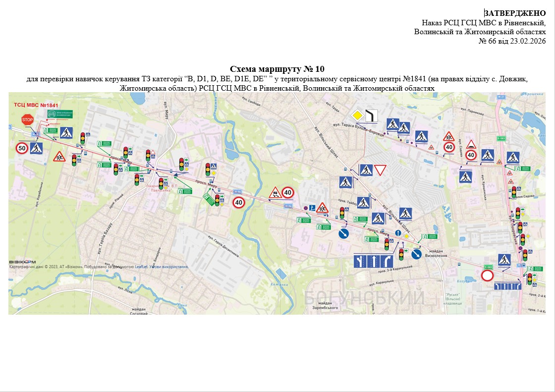Viewport: 555px width, 392px height.
Task: Select the slippery road warning sign
Action: (274, 192)
